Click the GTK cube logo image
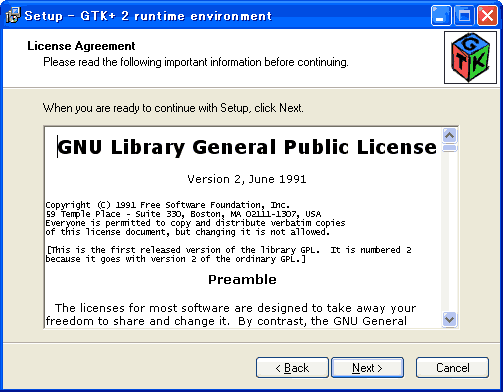The image size is (503, 392). coord(470,58)
